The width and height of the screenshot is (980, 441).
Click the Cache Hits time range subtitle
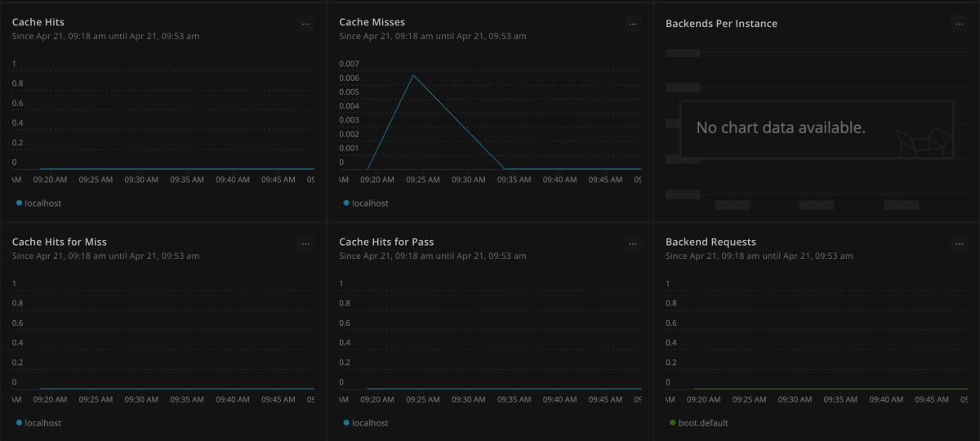pos(105,36)
